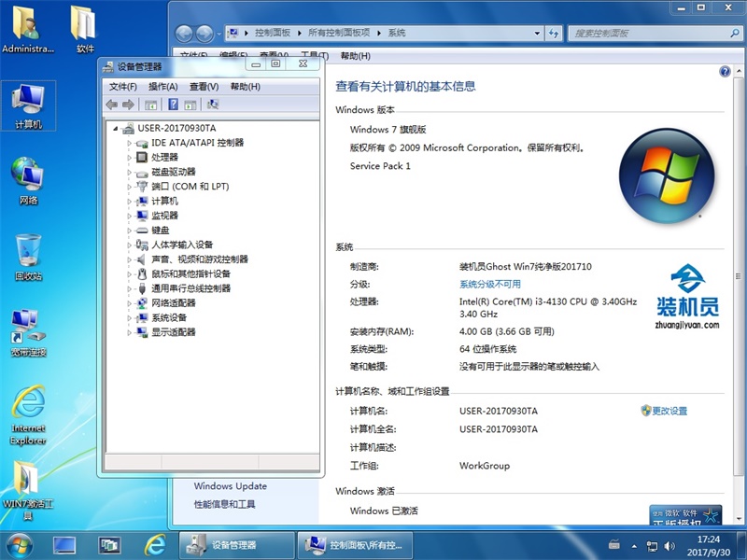
Task: Open the 操作(A) menu in Device Manager
Action: 163,87
